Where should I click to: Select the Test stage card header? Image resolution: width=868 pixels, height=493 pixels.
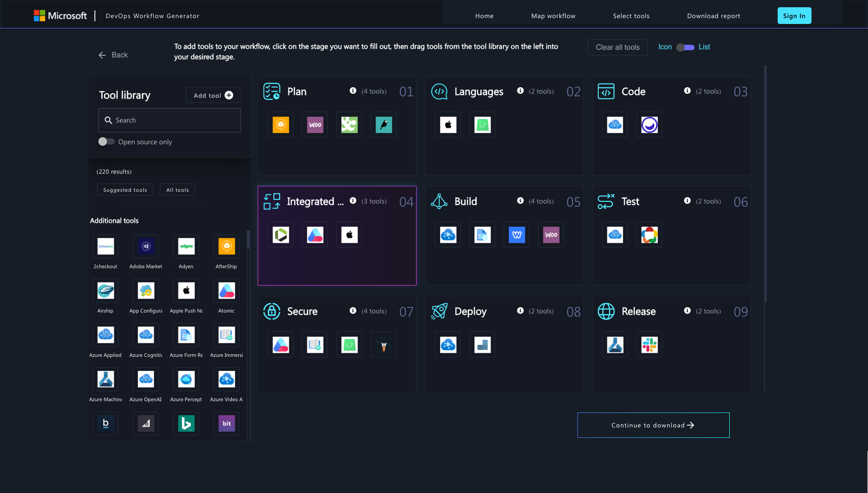point(671,202)
